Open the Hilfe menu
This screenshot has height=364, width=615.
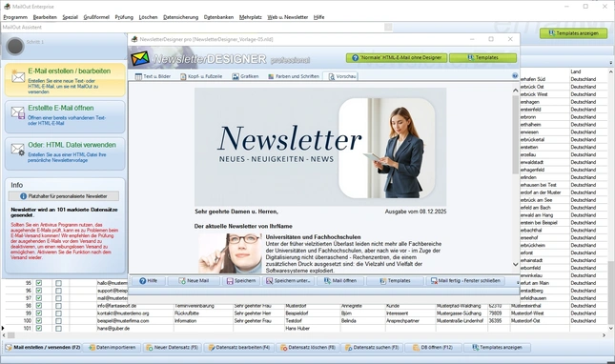[318, 17]
